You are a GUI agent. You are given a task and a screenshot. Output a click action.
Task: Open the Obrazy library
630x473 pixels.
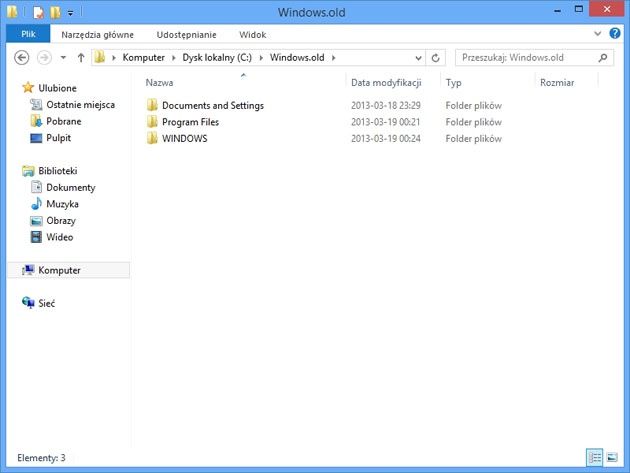(x=61, y=221)
